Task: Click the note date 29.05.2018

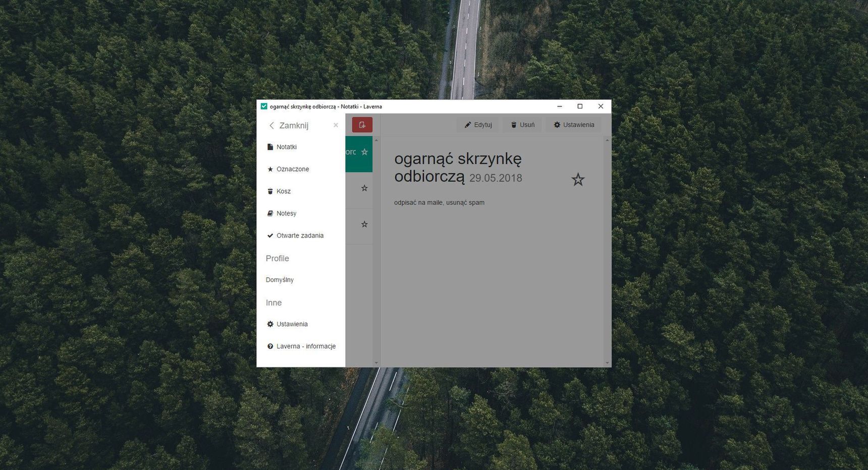Action: tap(496, 178)
